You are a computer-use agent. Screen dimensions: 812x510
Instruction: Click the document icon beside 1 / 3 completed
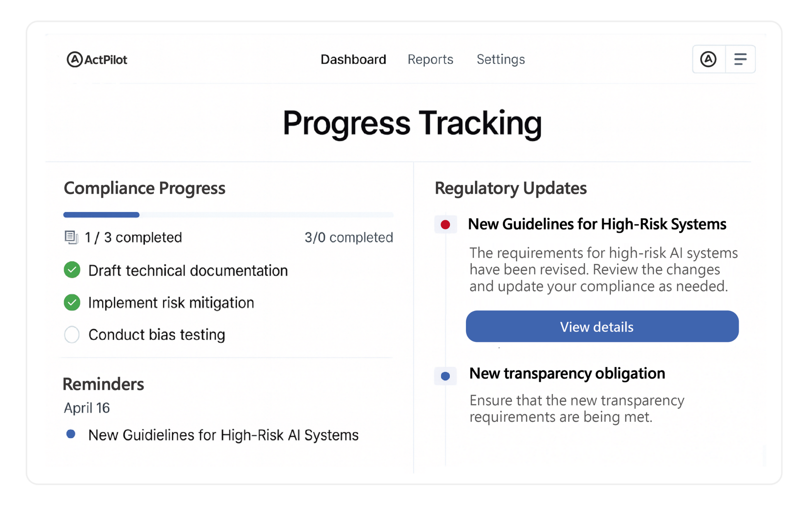(x=71, y=237)
